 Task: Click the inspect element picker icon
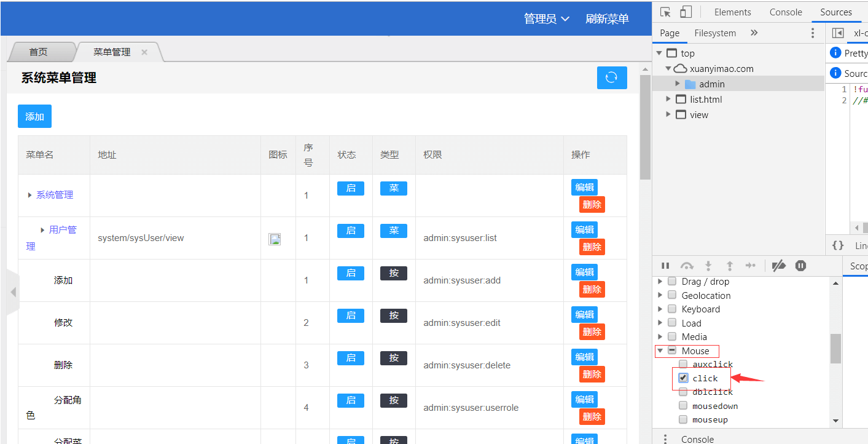point(665,12)
